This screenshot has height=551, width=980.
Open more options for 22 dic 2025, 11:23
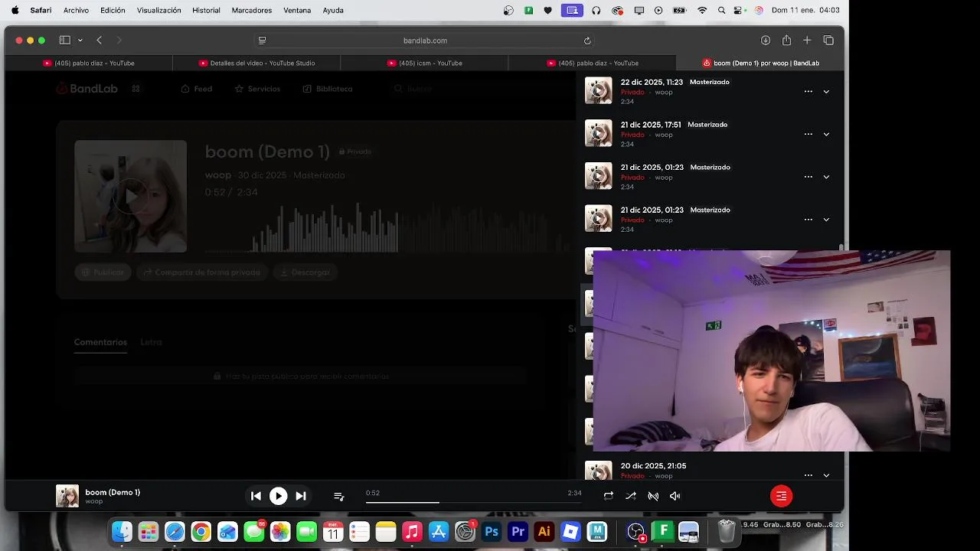pyautogui.click(x=808, y=91)
